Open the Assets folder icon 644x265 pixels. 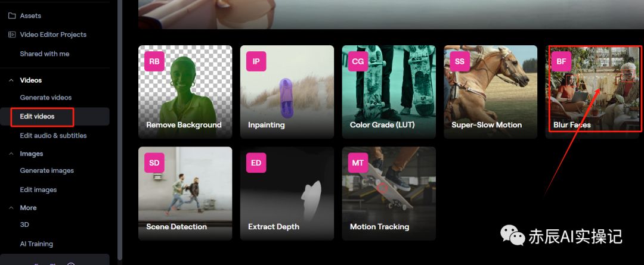pos(11,15)
